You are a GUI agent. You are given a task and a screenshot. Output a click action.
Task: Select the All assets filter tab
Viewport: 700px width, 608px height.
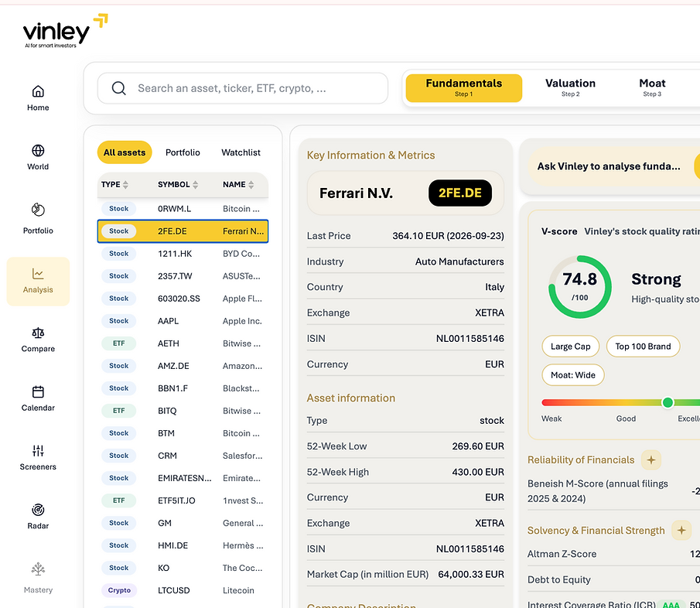coord(125,152)
